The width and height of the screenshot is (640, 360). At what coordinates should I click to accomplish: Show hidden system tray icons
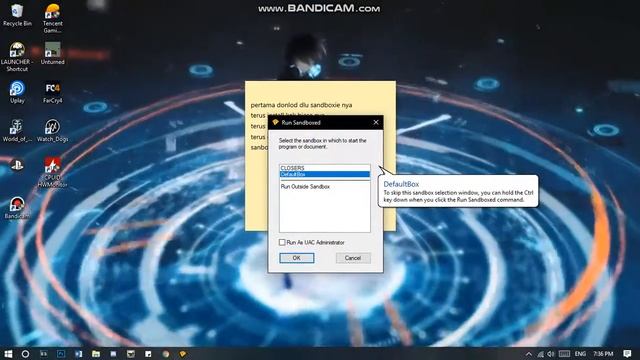529,354
